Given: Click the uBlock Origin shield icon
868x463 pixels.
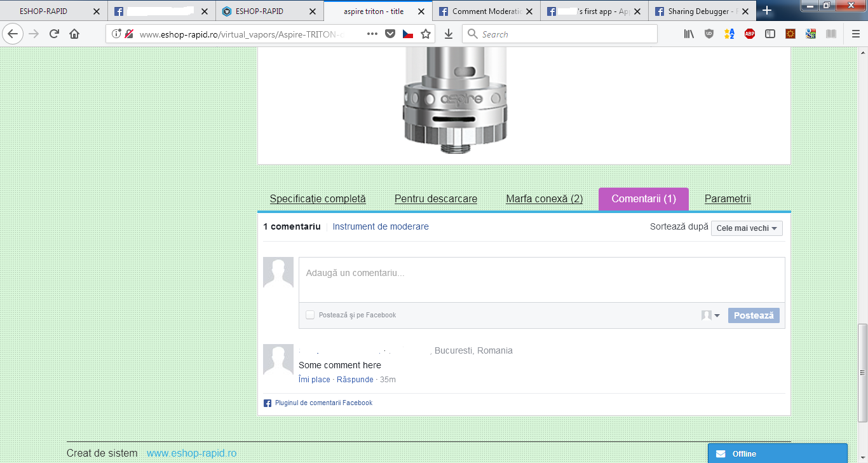Looking at the screenshot, I should coord(709,34).
